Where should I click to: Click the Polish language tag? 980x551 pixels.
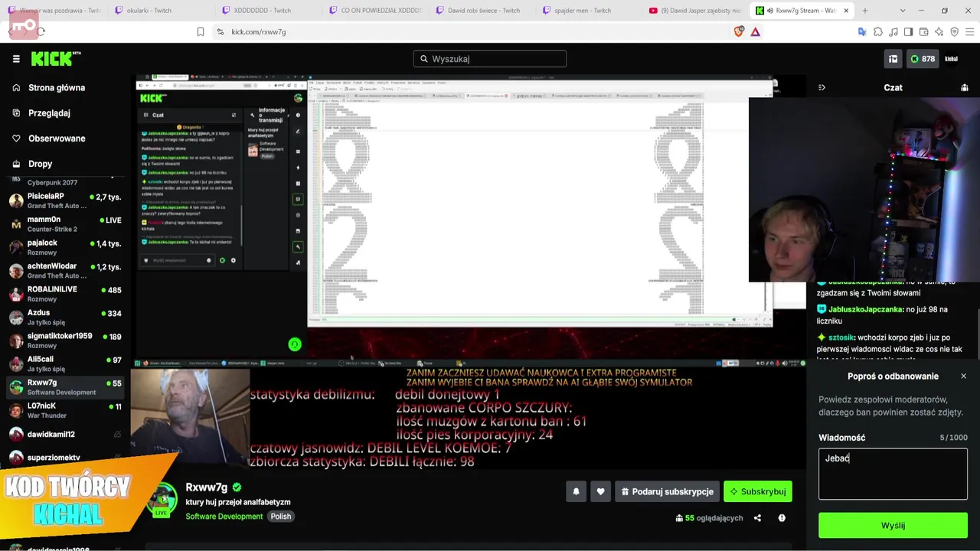click(x=280, y=517)
